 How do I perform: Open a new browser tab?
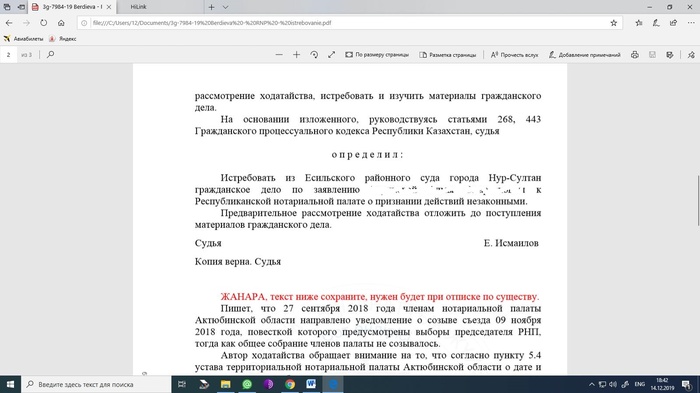pyautogui.click(x=211, y=7)
